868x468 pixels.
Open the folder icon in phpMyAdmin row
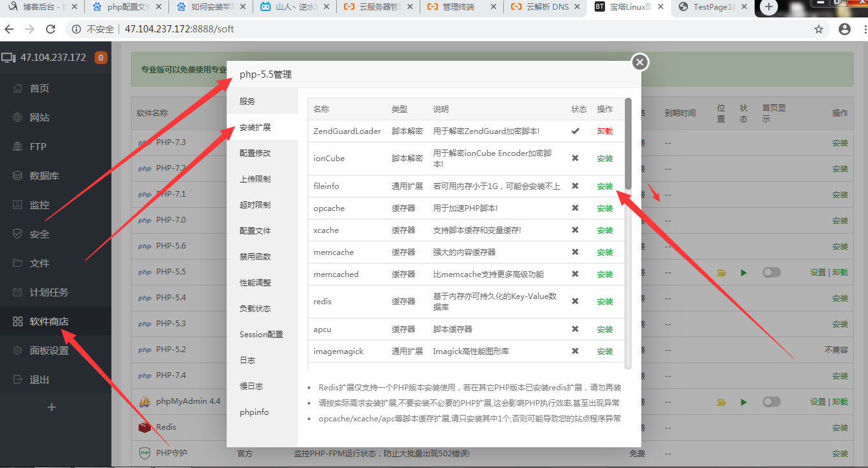pos(722,402)
